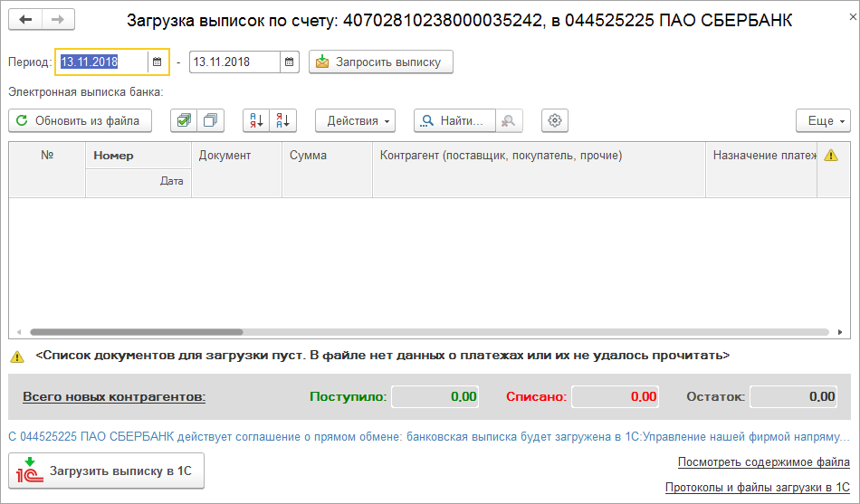Open calendar for period end date

[x=290, y=62]
